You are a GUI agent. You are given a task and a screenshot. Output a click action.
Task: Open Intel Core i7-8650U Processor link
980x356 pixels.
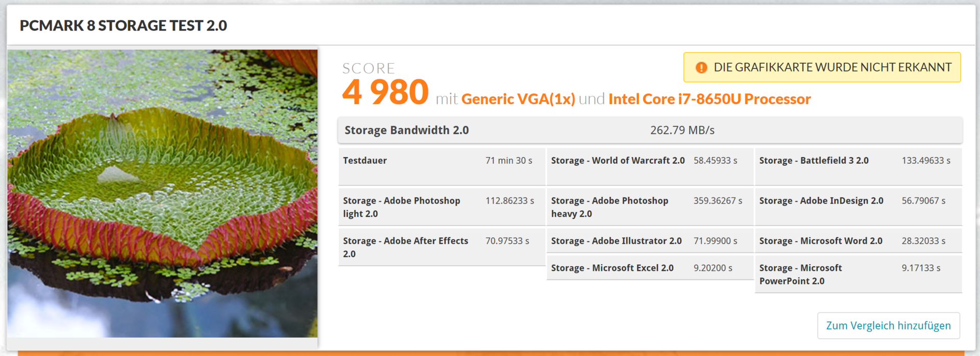(x=709, y=99)
